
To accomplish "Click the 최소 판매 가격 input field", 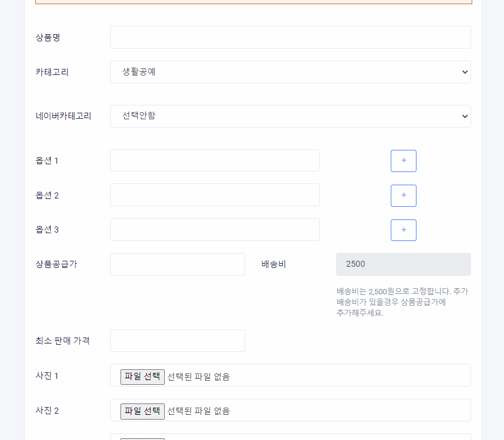I will click(177, 340).
